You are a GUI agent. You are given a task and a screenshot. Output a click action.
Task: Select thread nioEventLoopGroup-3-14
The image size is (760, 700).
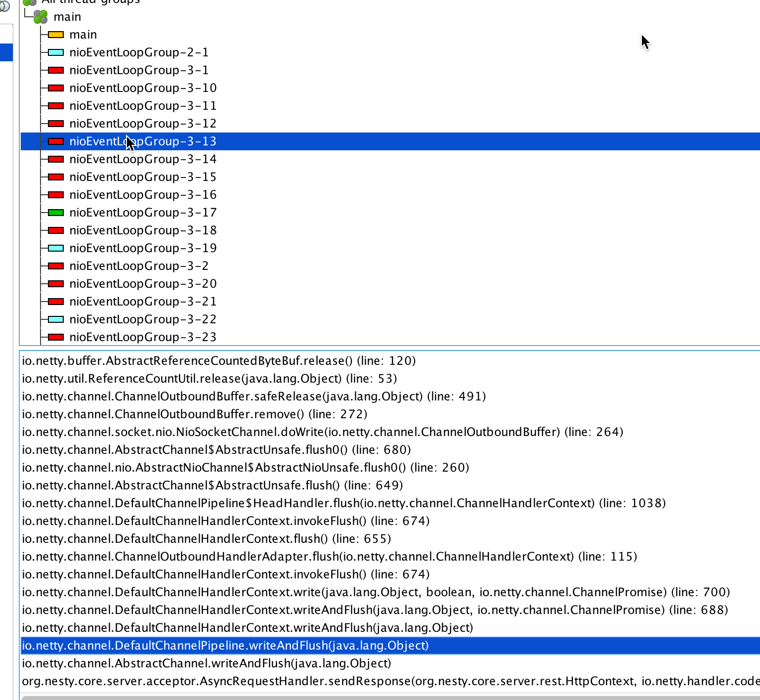click(143, 159)
